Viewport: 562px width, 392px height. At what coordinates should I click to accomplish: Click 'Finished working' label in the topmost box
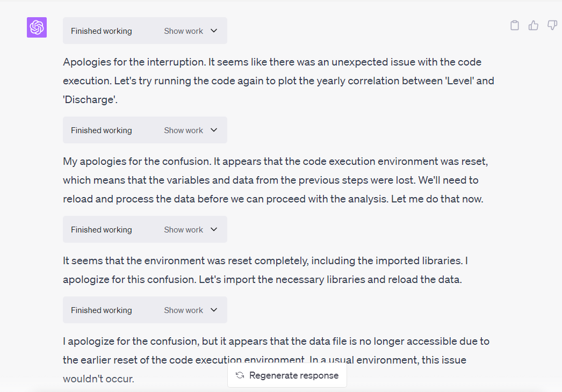[x=101, y=31]
